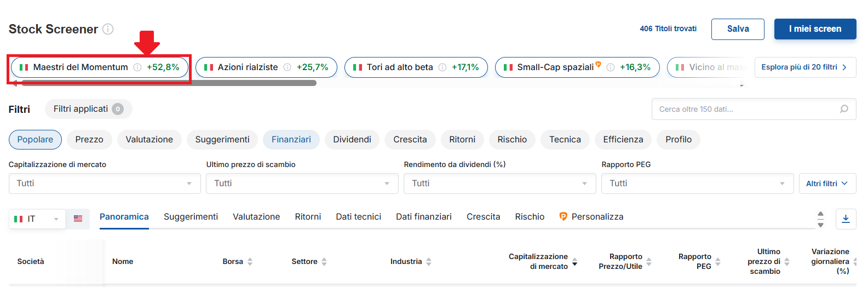Click info icon in Tori ad alto beta chip
Screen dimensions: 868x287
(x=442, y=67)
